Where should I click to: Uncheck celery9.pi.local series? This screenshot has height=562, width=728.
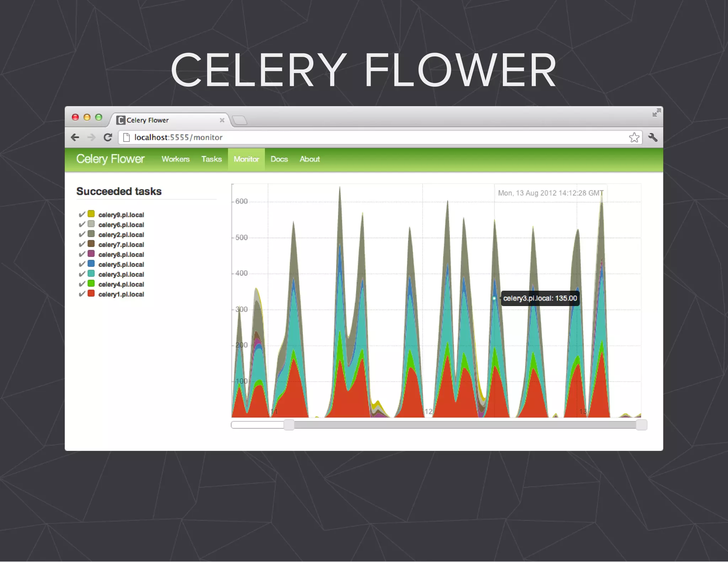tap(82, 214)
